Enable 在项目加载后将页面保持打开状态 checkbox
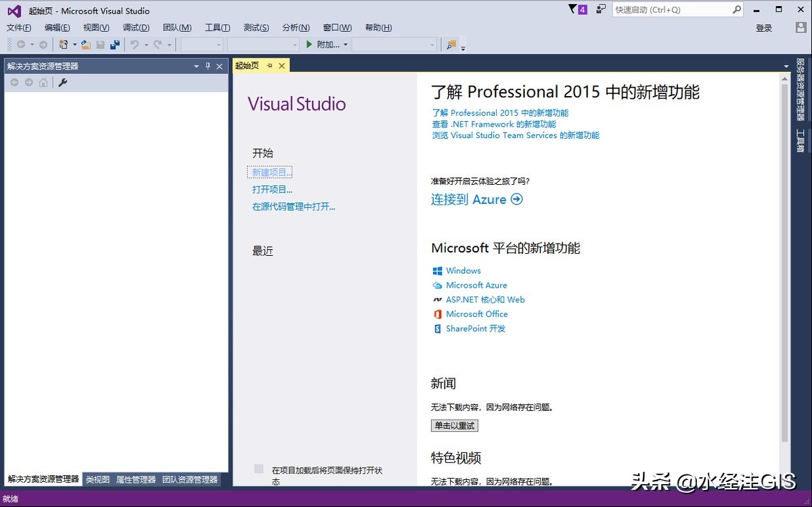This screenshot has height=507, width=812. pyautogui.click(x=258, y=468)
